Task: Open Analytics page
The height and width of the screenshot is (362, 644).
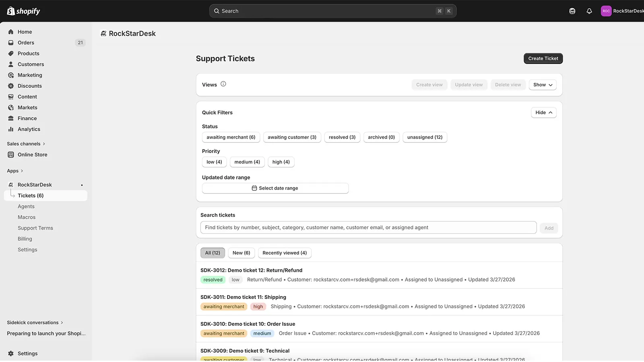Action: [x=29, y=130]
